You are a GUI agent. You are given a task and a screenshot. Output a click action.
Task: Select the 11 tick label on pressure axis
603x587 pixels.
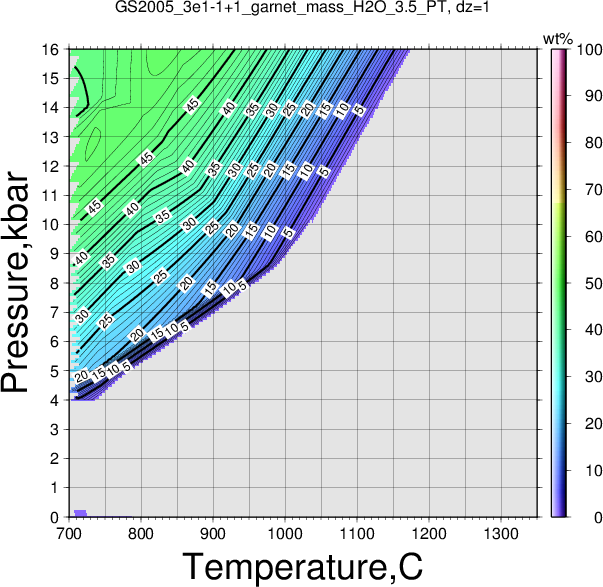(x=50, y=196)
